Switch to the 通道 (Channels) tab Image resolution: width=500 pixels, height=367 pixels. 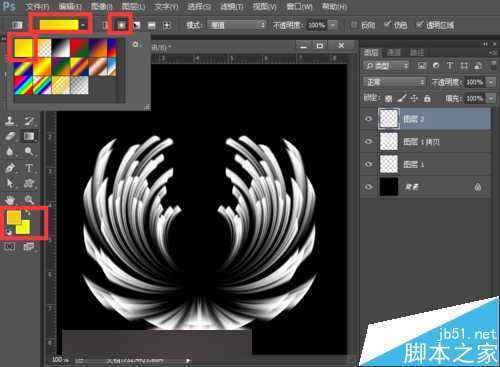(x=394, y=52)
